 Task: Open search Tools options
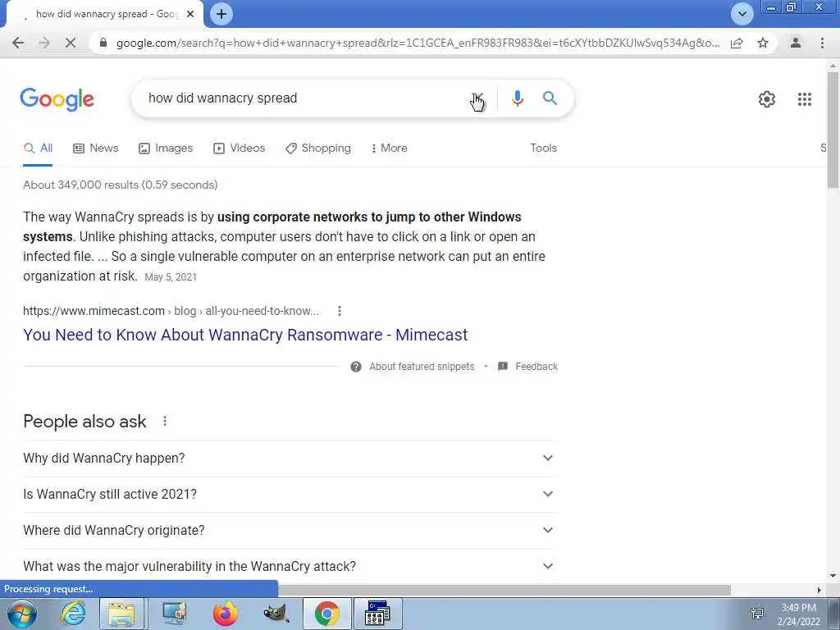click(x=543, y=148)
